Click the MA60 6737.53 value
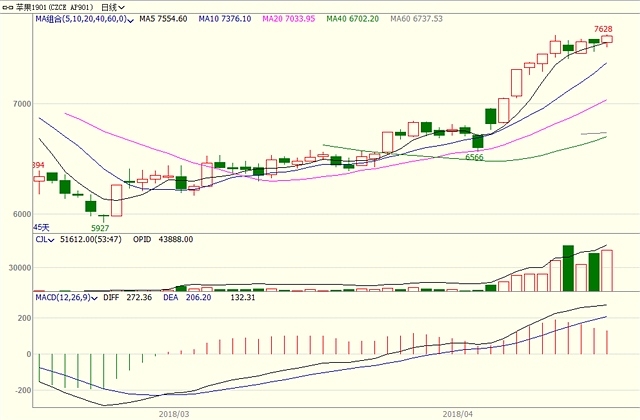Image resolution: width=640 pixels, height=420 pixels. (x=416, y=19)
